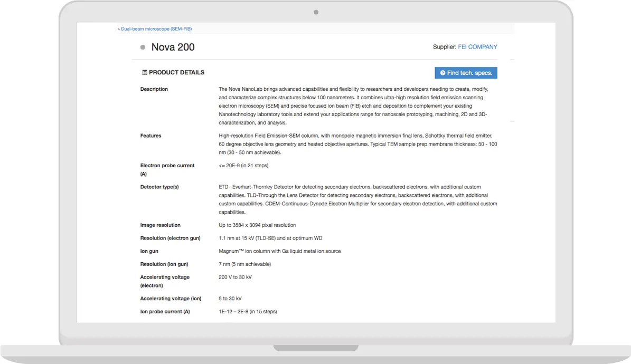Viewport: 631px width, 364px height.
Task: Click the Accelerating voltage (ion) label
Action: [171, 299]
